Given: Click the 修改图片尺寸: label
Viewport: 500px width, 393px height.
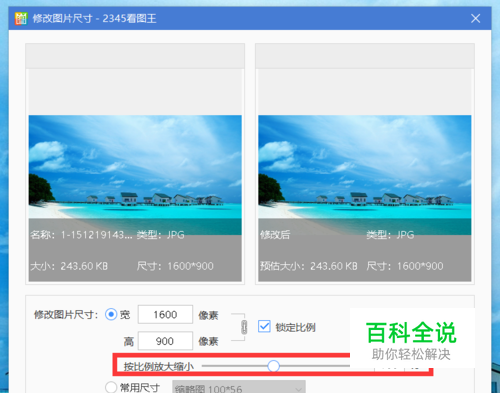Looking at the screenshot, I should pos(66,314).
